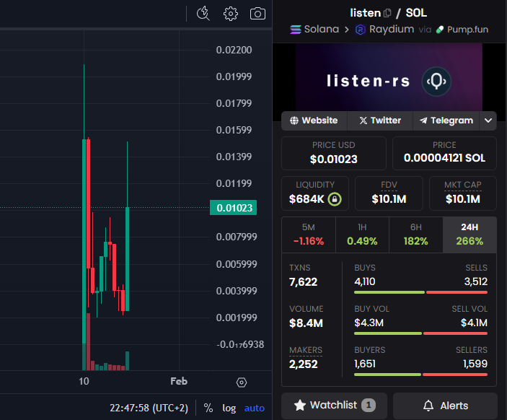Click the buyers versus sellers ratio bar
Image resolution: width=507 pixels, height=420 pixels.
pyautogui.click(x=420, y=375)
